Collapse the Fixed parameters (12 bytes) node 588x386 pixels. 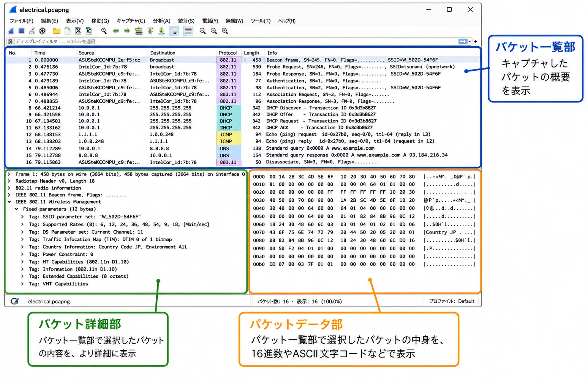click(17, 209)
